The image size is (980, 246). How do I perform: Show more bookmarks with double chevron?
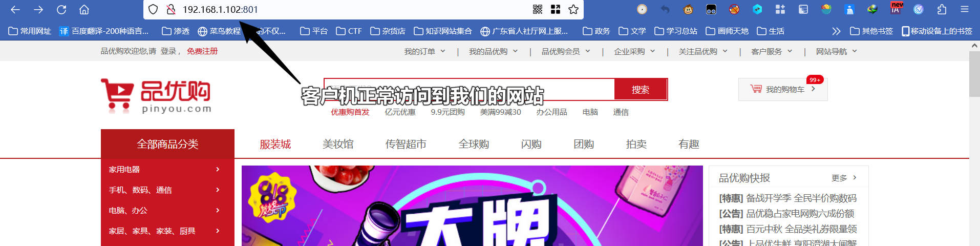coord(836,31)
